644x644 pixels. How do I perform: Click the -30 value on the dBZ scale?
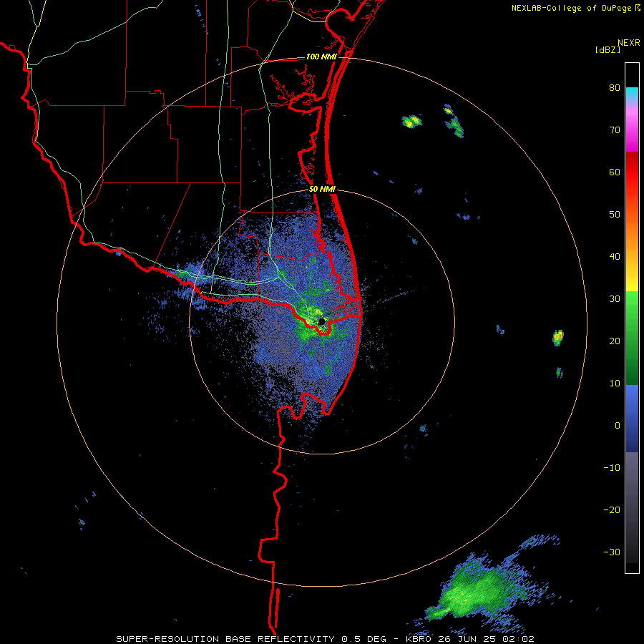pos(612,552)
